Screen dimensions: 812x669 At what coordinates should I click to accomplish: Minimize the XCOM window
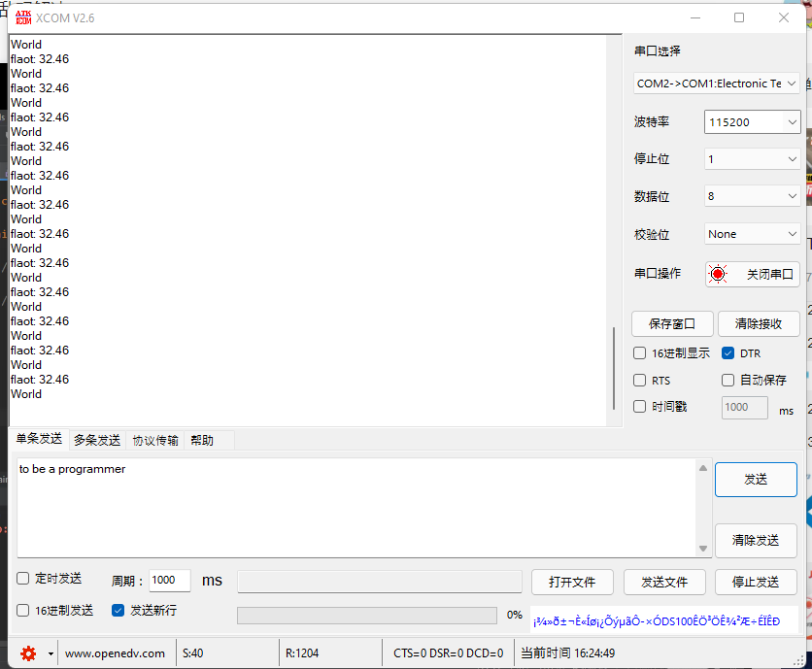pos(695,17)
